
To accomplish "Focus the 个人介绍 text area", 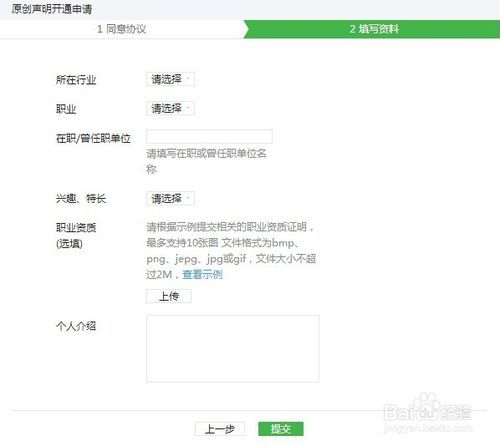I will [233, 348].
